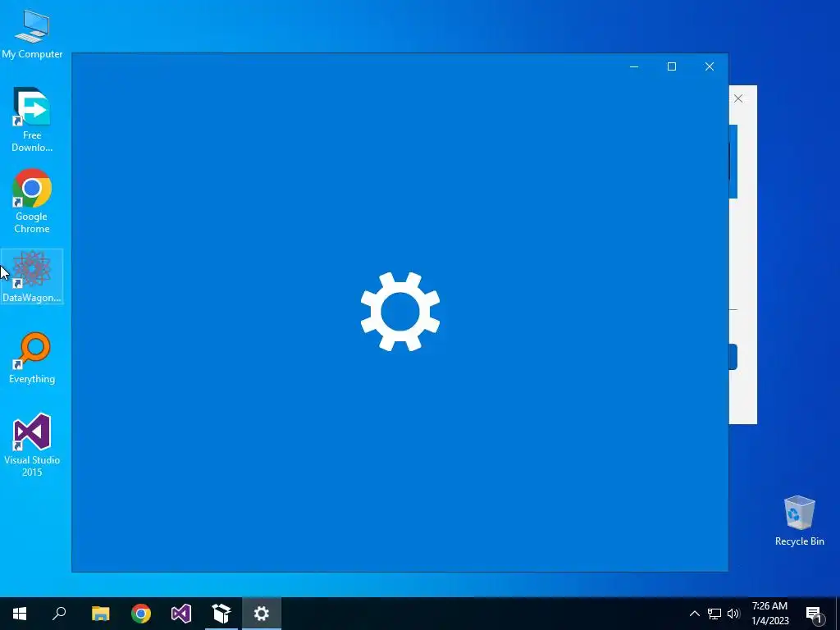The height and width of the screenshot is (630, 840).
Task: Close the dialog behind the Settings window
Action: 738,98
